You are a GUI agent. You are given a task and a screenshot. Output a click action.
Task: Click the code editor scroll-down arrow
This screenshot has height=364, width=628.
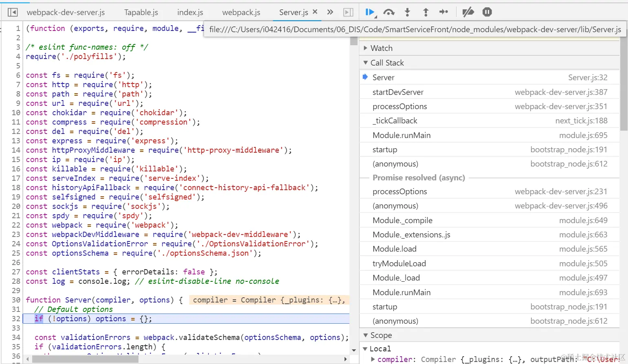coord(354,350)
